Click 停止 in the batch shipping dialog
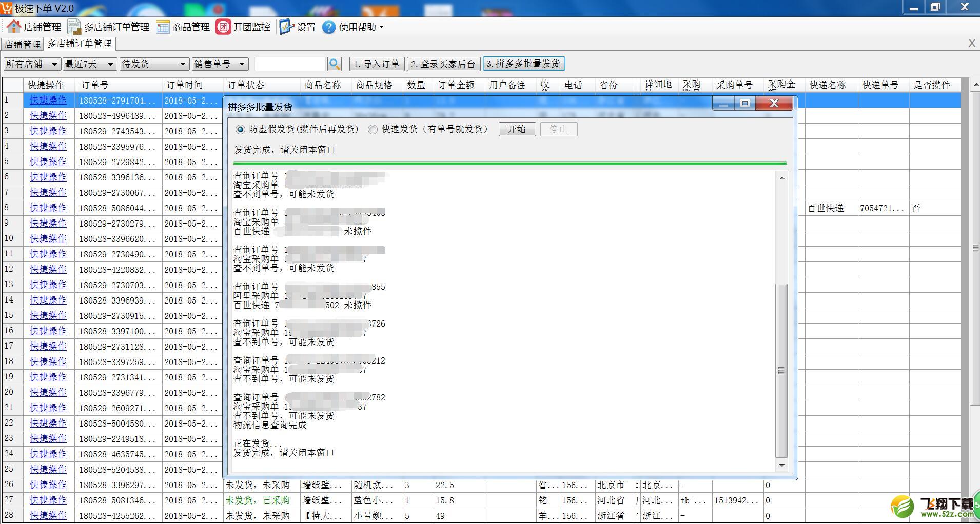The width and height of the screenshot is (980, 524). point(559,129)
